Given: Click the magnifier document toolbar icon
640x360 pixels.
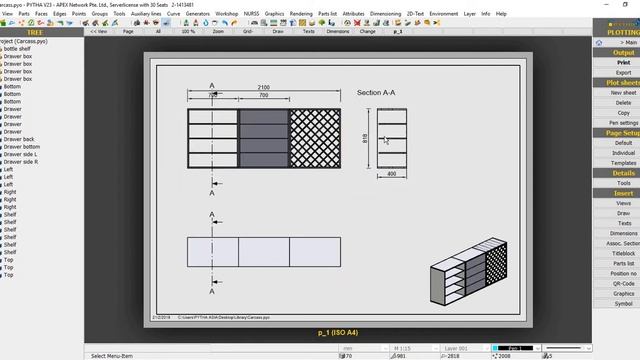Looking at the screenshot, I should pos(264,23).
